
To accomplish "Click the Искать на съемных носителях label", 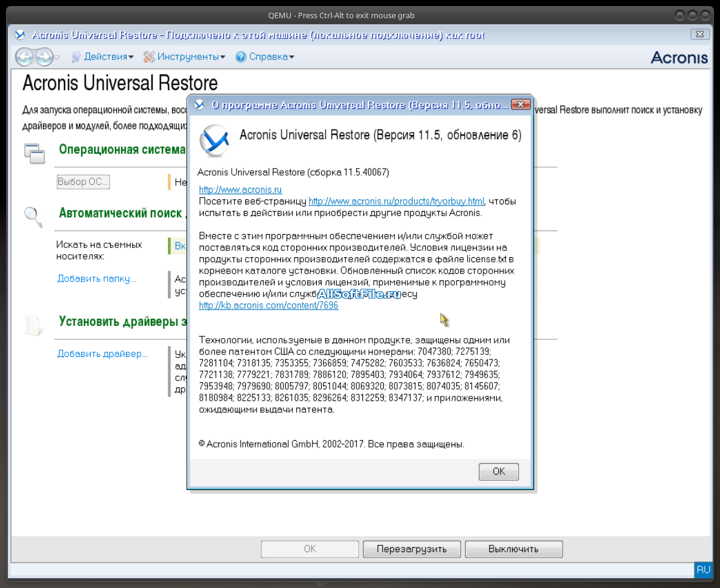I will click(99, 250).
